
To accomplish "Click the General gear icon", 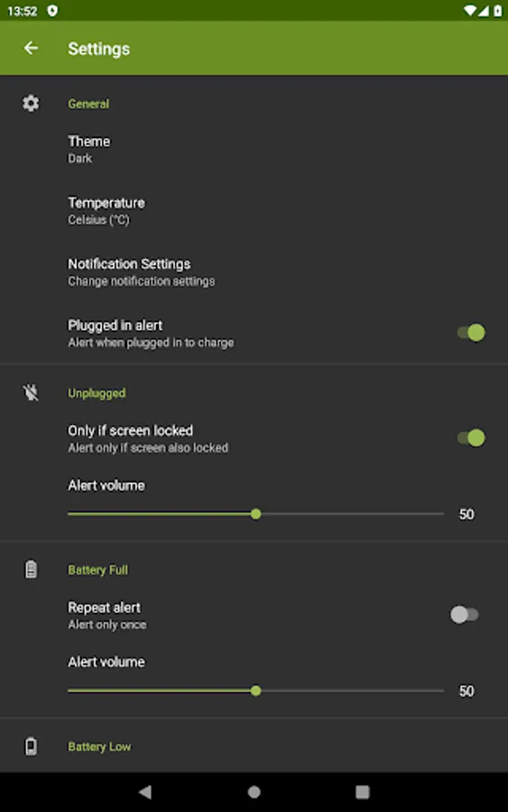I will tap(31, 104).
